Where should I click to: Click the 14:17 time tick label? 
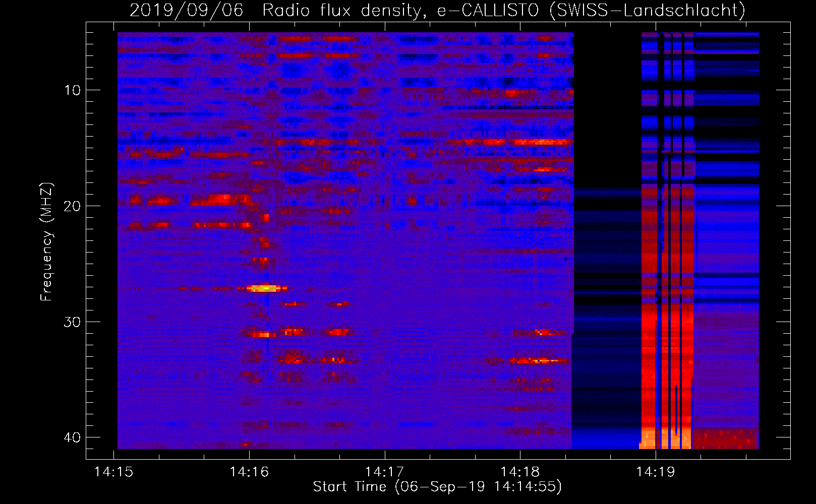click(385, 472)
